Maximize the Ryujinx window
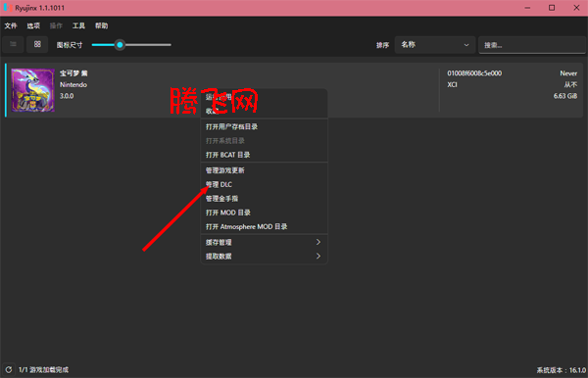 pos(552,8)
